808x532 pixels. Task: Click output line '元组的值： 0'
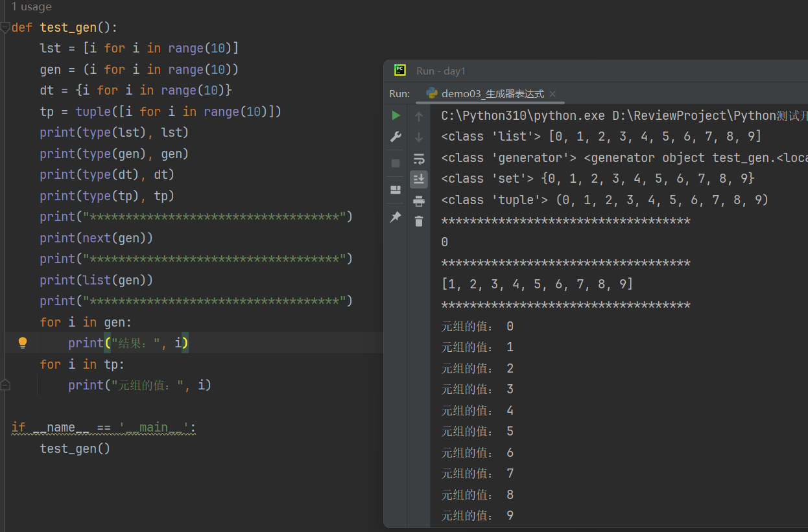pos(478,327)
